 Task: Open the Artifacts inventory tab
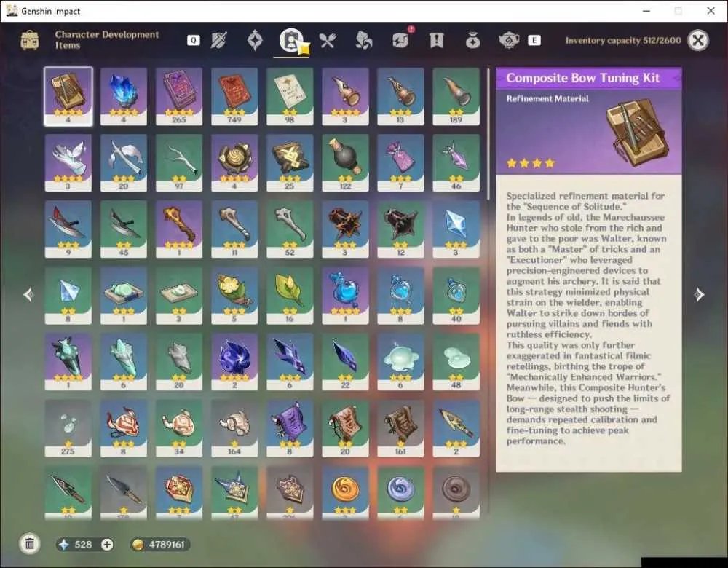click(255, 41)
